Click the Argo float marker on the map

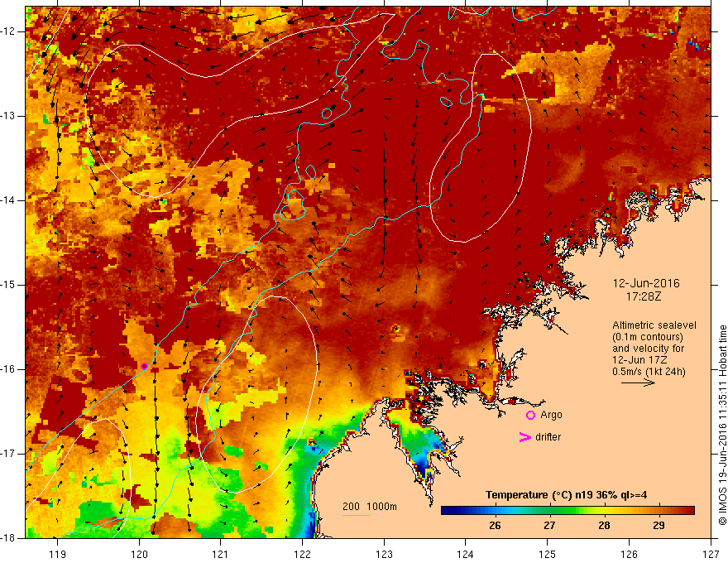pyautogui.click(x=145, y=366)
